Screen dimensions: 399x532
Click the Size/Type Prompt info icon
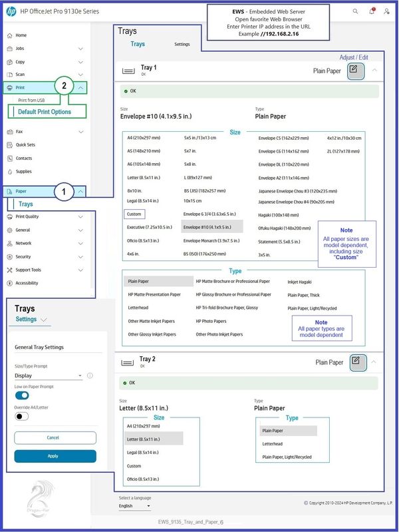click(90, 376)
